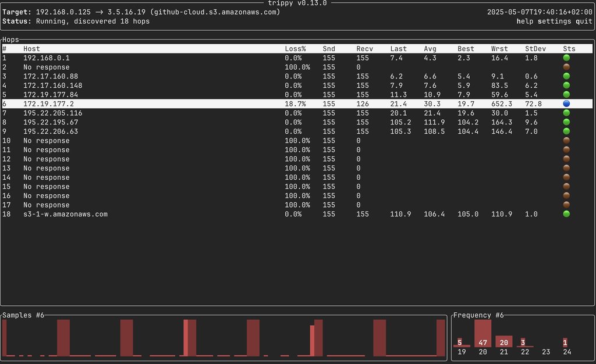Image resolution: width=596 pixels, height=364 pixels.
Task: Click the brown status dot for hop 2
Action: click(566, 67)
